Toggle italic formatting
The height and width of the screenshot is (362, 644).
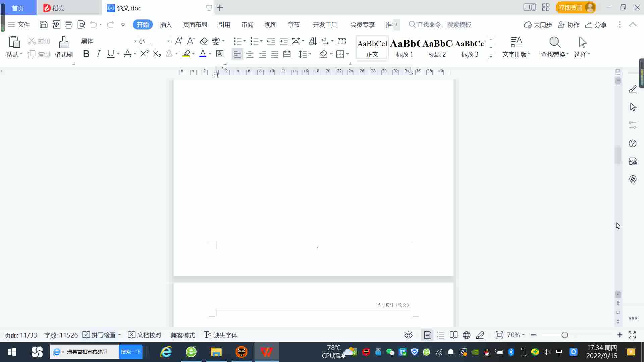(x=98, y=54)
